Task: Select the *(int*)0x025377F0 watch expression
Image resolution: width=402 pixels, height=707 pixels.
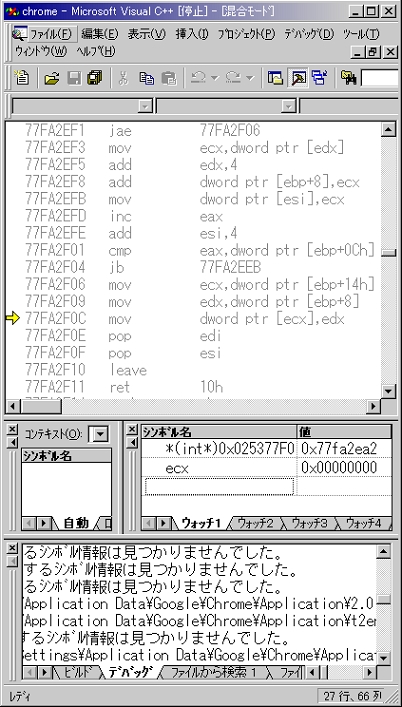Action: click(x=230, y=449)
